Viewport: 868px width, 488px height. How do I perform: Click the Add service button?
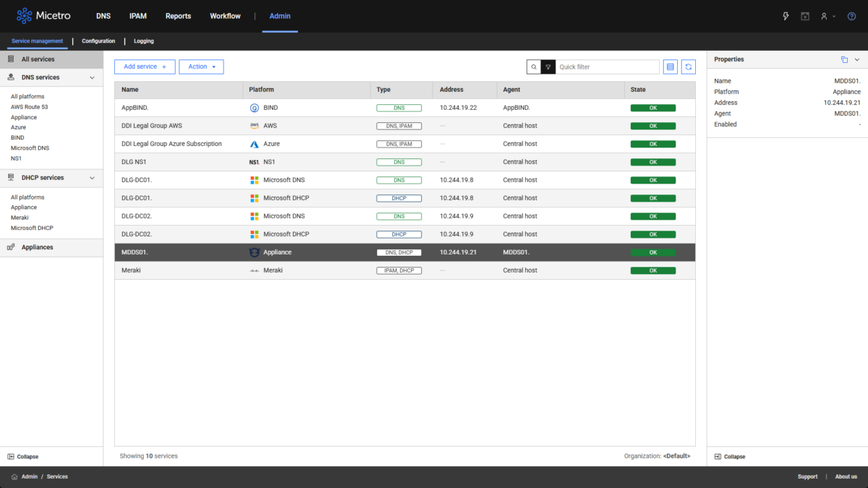tap(145, 67)
